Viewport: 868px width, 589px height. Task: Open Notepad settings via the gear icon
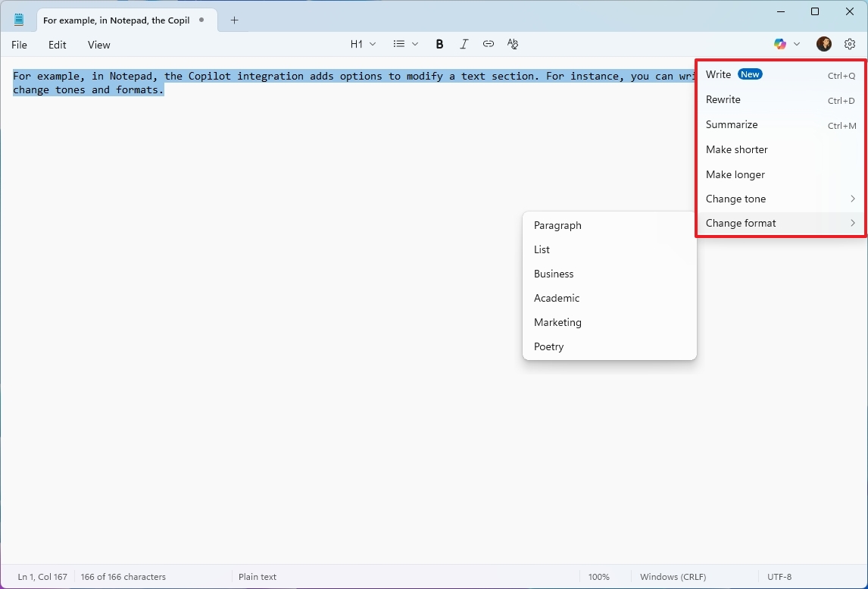click(x=849, y=43)
